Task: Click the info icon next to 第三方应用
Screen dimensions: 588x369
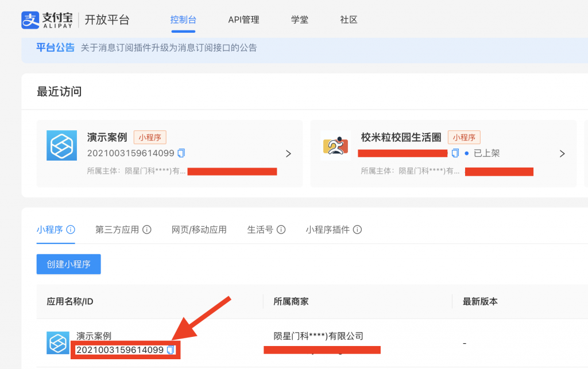Action: [148, 229]
